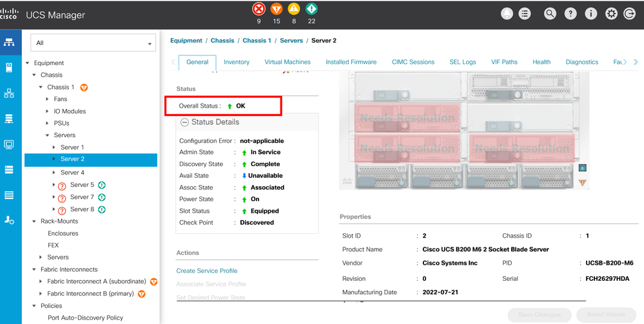Select Server 8 in tree

pyautogui.click(x=82, y=209)
